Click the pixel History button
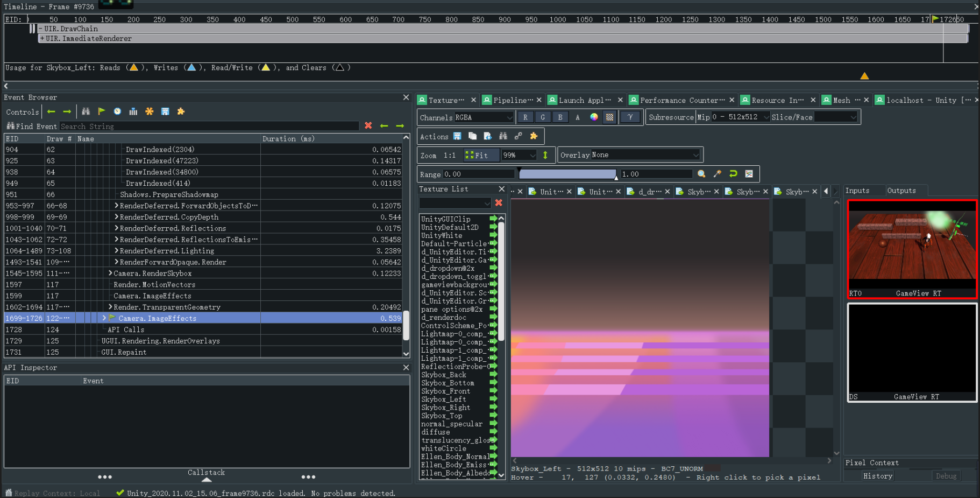This screenshot has width=980, height=498. 878,476
